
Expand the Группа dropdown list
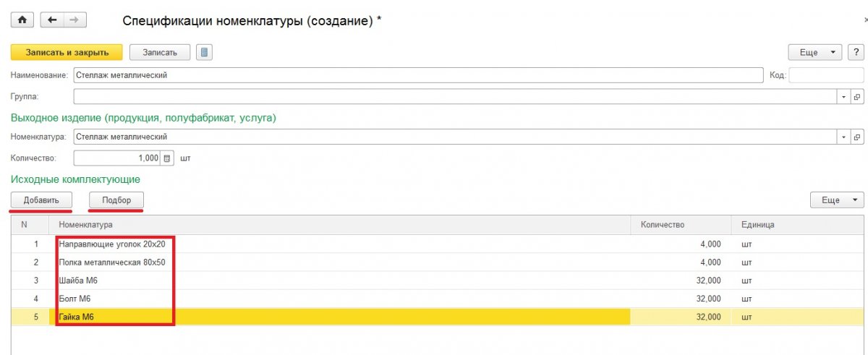click(844, 96)
